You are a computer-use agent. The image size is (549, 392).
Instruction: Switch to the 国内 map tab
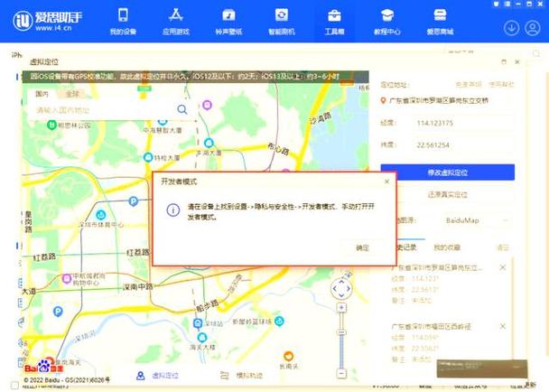pyautogui.click(x=42, y=94)
